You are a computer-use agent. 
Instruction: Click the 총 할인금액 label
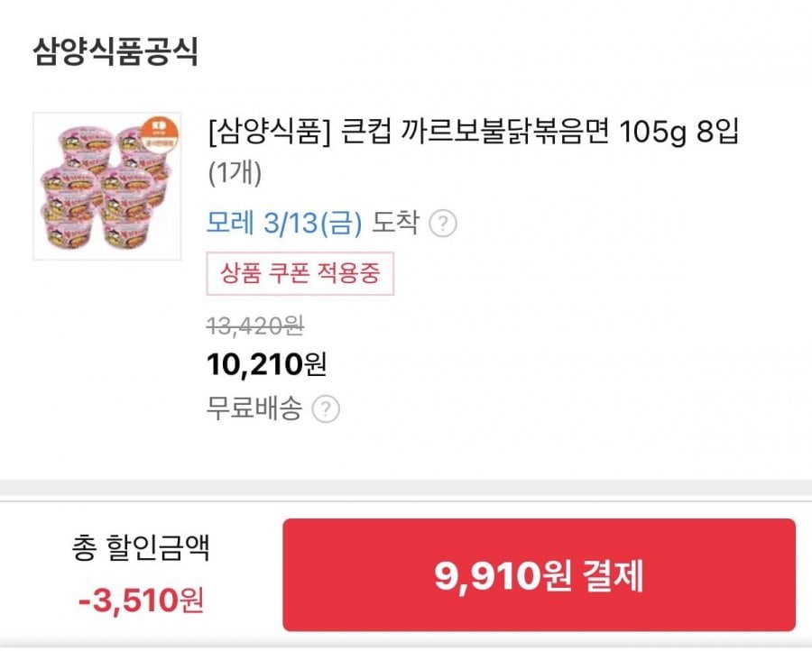(141, 548)
